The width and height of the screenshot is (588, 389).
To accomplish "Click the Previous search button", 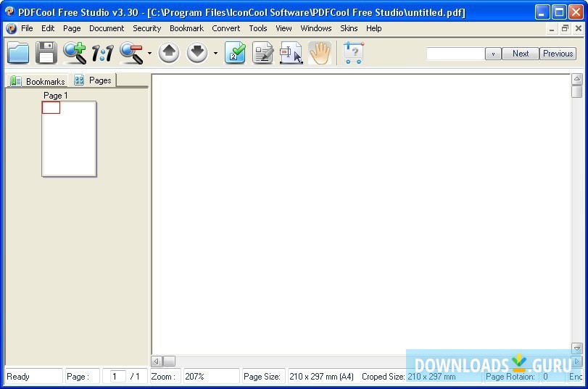I will [558, 54].
